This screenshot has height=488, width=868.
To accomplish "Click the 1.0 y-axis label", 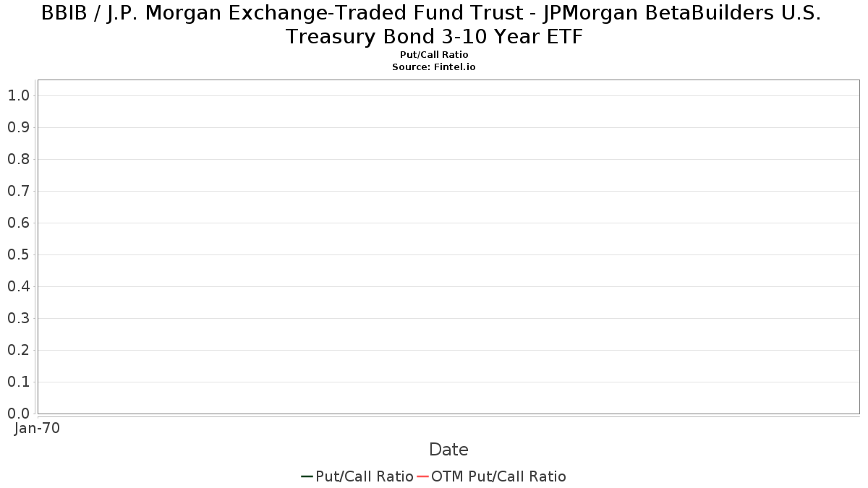I will (x=19, y=95).
